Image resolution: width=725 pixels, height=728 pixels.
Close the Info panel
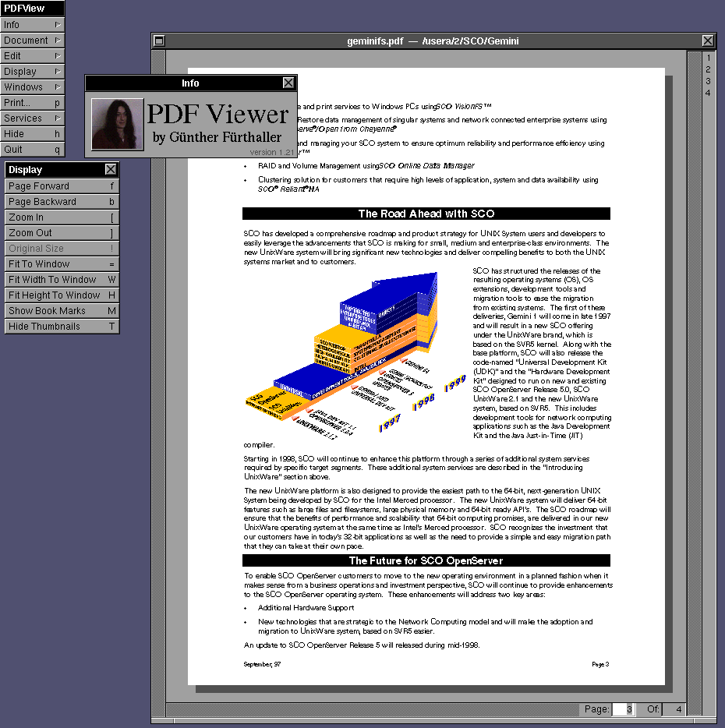(x=288, y=83)
